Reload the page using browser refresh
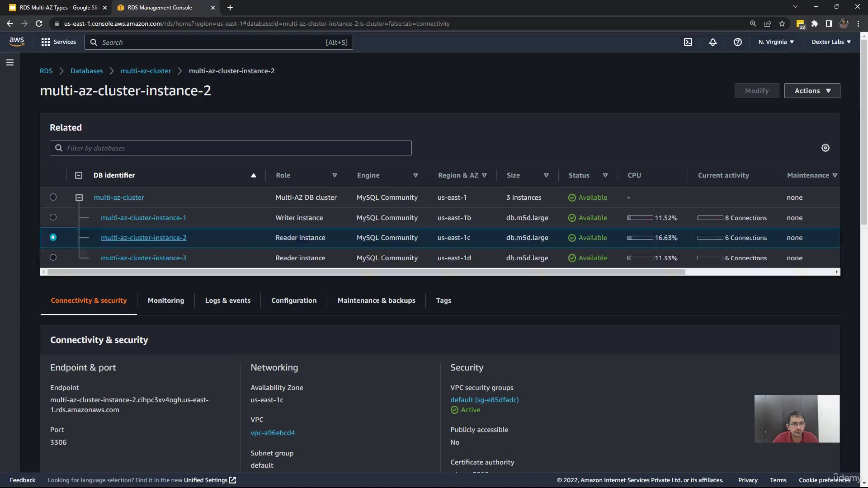This screenshot has height=488, width=868. [x=39, y=23]
